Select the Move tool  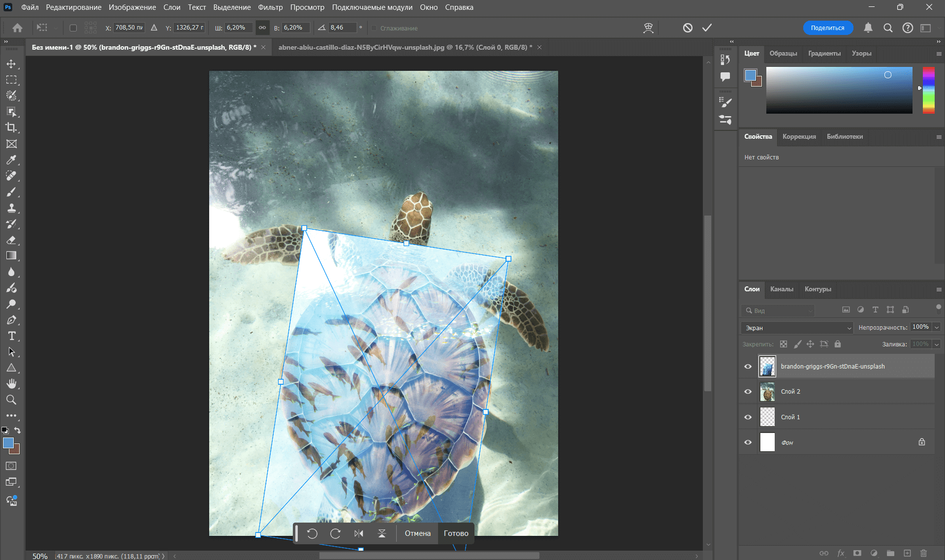11,64
